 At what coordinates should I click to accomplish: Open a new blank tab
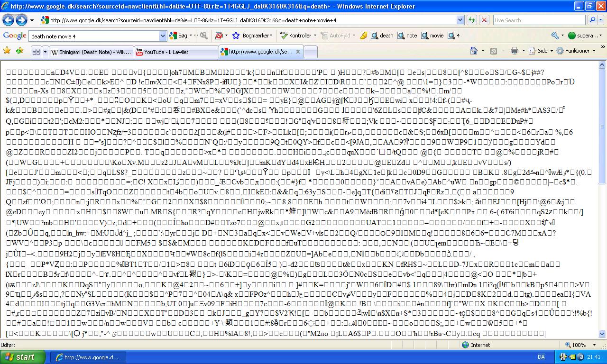(x=310, y=52)
